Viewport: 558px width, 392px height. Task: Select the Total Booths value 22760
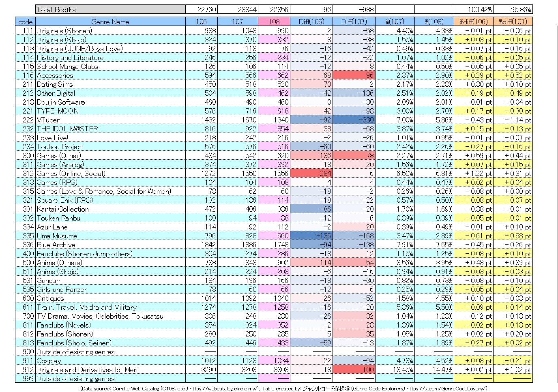point(202,9)
